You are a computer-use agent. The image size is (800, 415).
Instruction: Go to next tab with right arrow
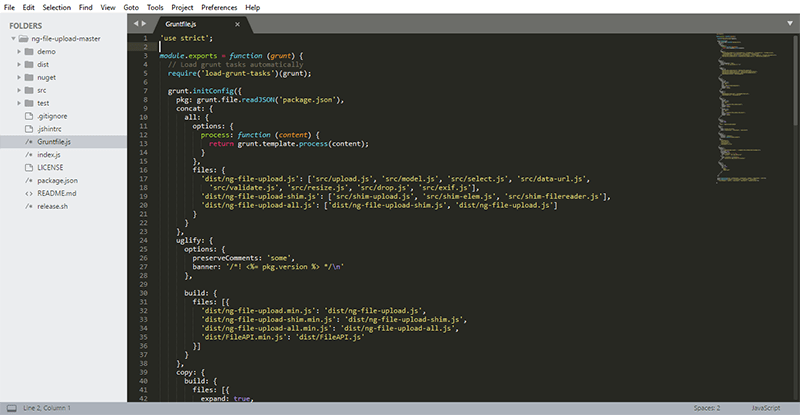click(144, 23)
